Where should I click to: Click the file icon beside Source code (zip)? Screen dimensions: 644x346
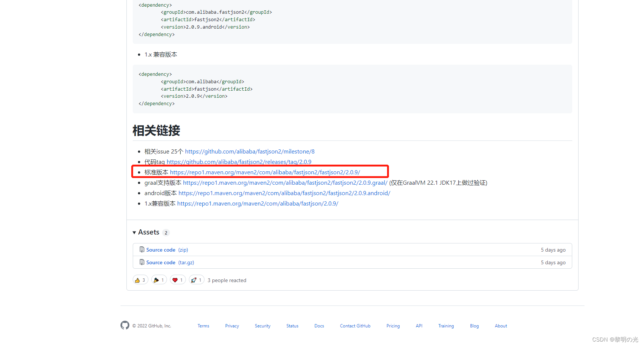tap(142, 249)
